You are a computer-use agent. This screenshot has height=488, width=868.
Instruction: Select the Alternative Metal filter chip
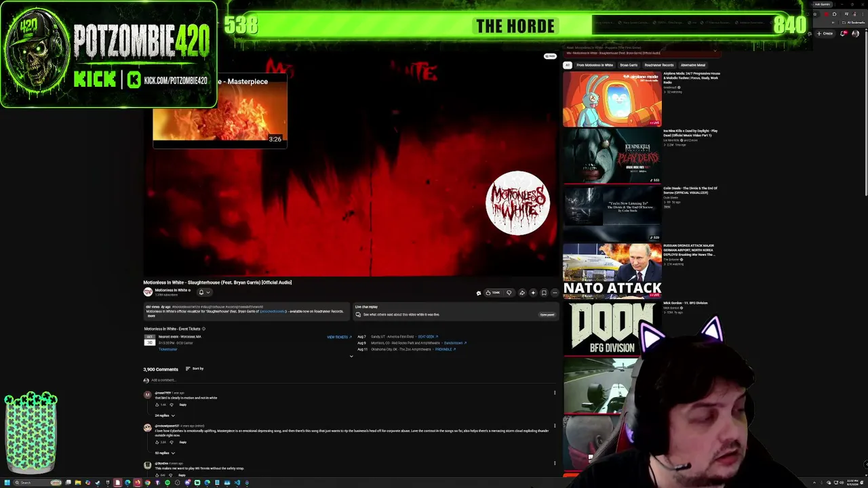(693, 65)
